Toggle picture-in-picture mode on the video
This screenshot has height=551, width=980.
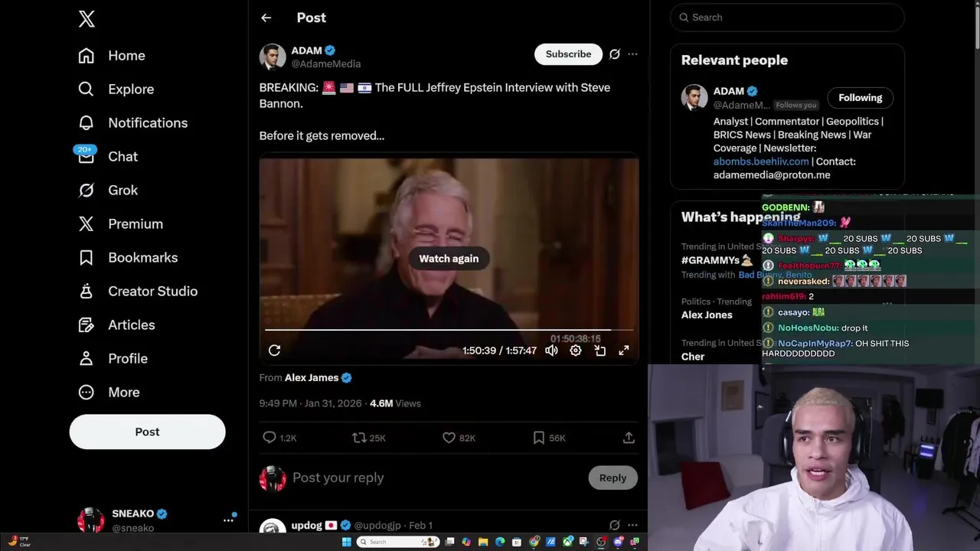click(x=600, y=350)
